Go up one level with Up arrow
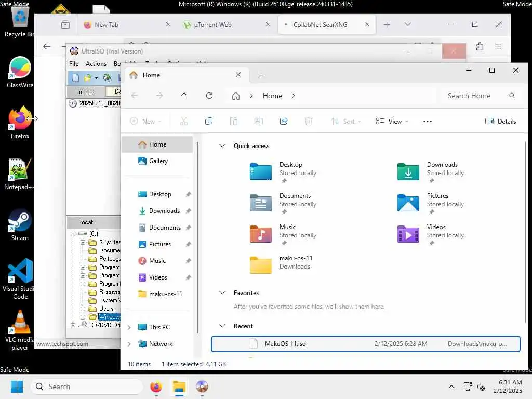This screenshot has height=399, width=532. point(184,96)
